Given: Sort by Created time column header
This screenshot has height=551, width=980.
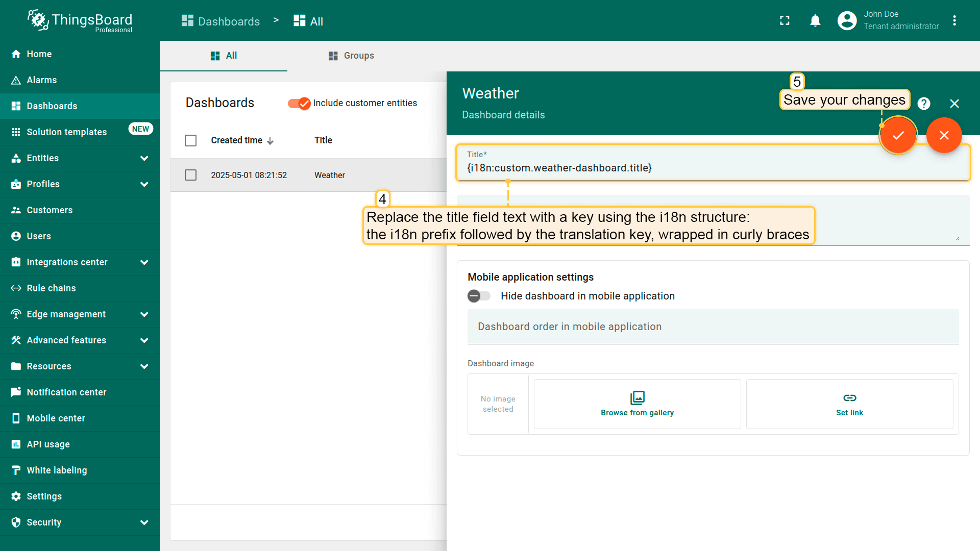Looking at the screenshot, I should (x=237, y=140).
